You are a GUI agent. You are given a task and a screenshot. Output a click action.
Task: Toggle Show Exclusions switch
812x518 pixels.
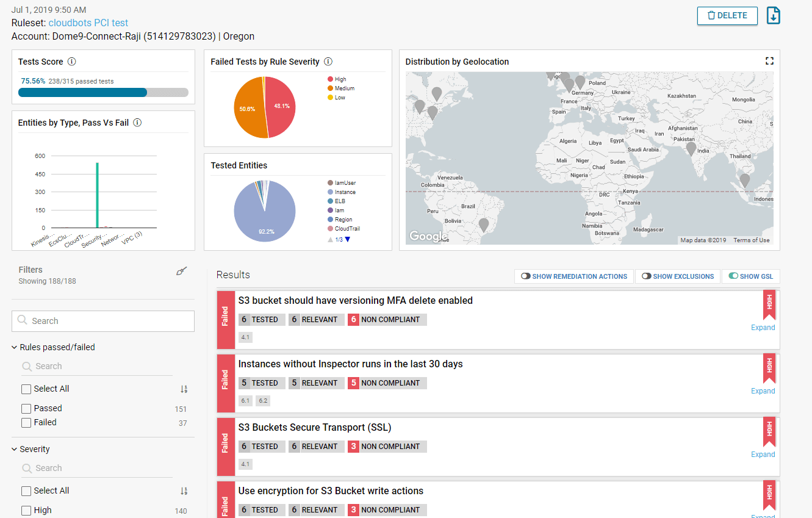(646, 276)
